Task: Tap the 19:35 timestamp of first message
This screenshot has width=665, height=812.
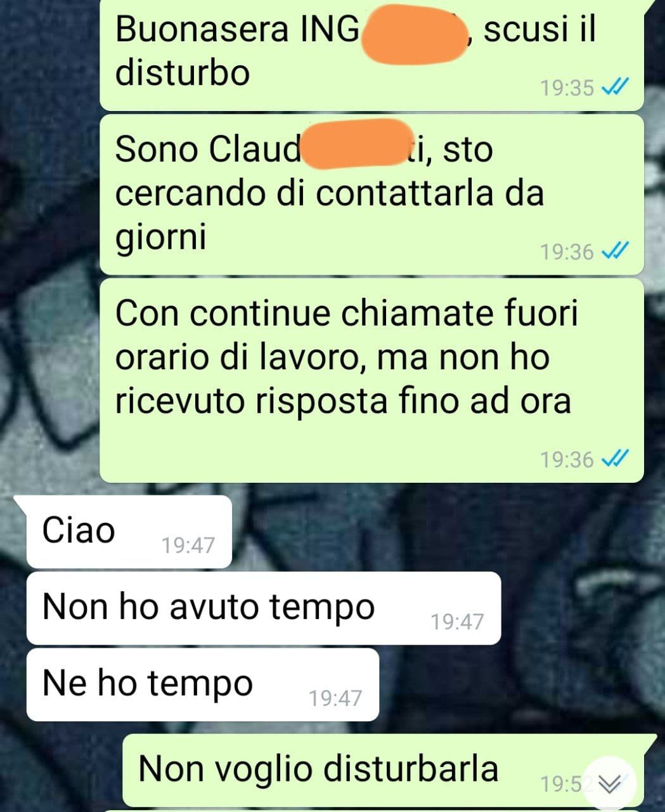Action: click(567, 88)
